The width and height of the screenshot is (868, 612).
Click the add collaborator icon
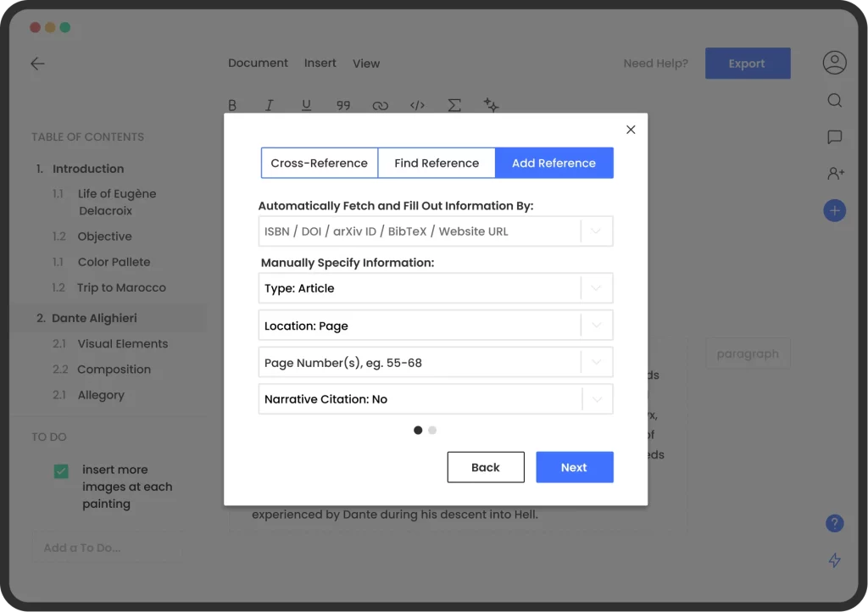tap(834, 174)
